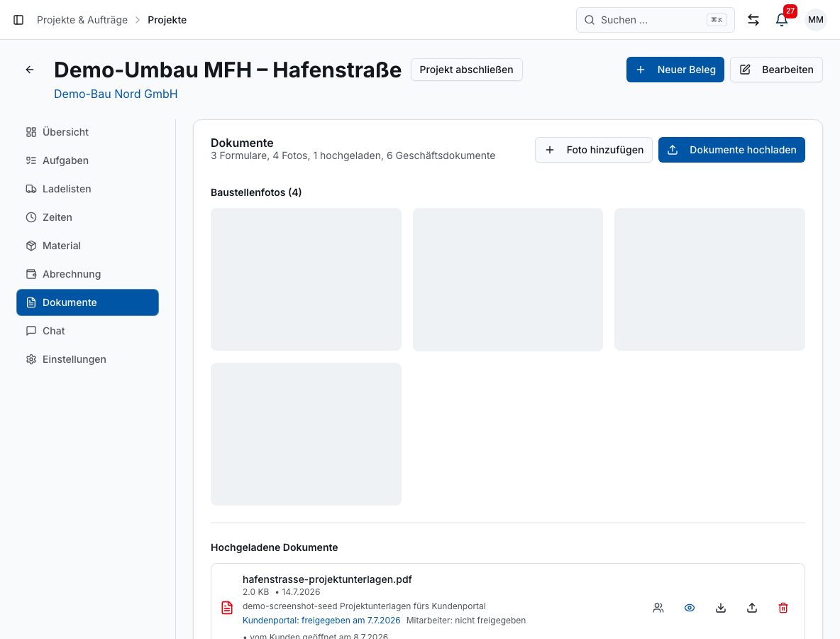The height and width of the screenshot is (639, 840).
Task: Click the share-with-users icon for hafenstrasse-projektunterlagen.pdf
Action: (x=658, y=608)
